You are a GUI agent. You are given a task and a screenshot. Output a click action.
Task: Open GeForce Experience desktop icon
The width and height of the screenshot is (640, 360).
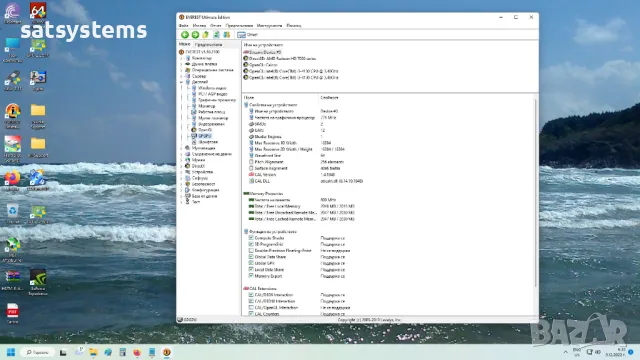pos(38,282)
